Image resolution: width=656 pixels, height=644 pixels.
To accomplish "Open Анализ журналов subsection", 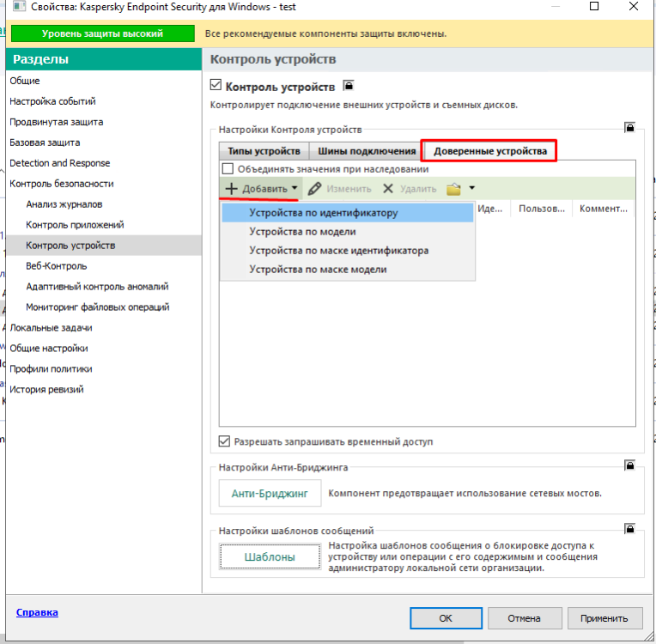I will click(x=64, y=204).
